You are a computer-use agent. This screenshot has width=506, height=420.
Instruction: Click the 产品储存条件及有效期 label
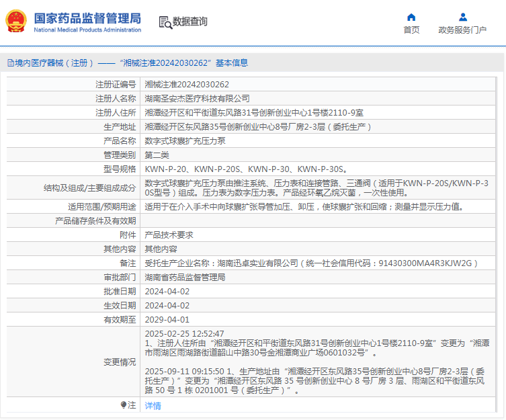95,221
